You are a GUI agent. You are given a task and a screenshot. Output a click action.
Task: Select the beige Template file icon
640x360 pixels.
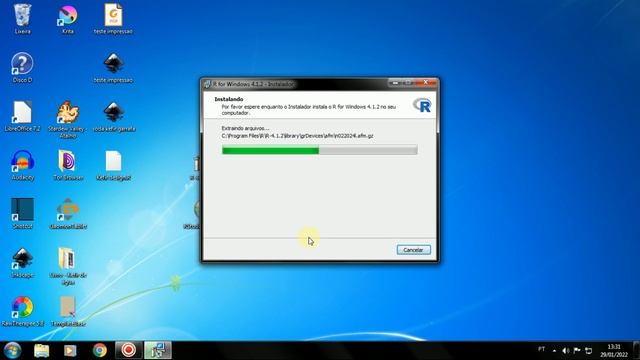68,311
